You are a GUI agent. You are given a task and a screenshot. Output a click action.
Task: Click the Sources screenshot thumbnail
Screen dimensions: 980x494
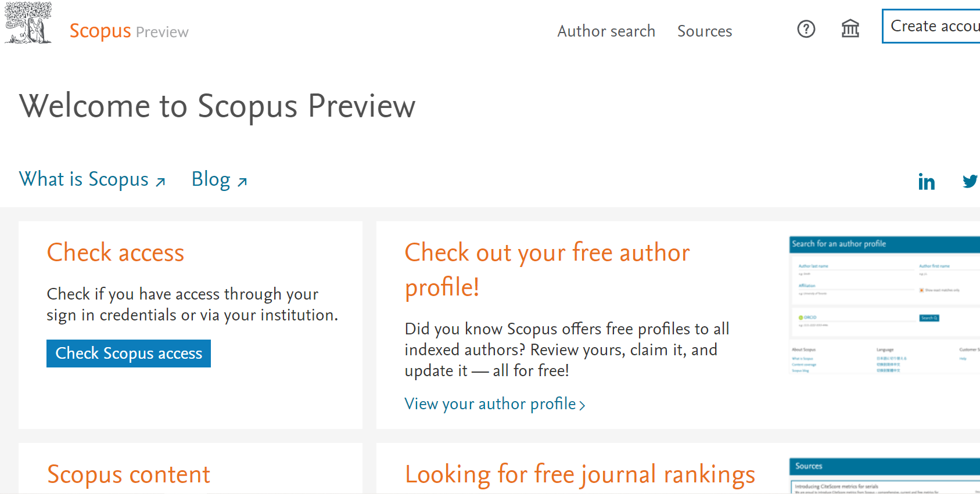tap(885, 476)
